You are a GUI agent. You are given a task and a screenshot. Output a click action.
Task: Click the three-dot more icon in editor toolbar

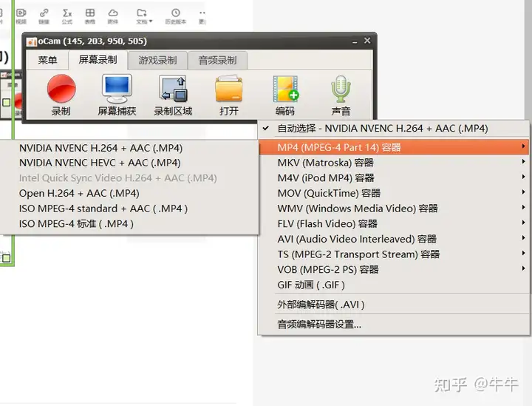coord(202,13)
